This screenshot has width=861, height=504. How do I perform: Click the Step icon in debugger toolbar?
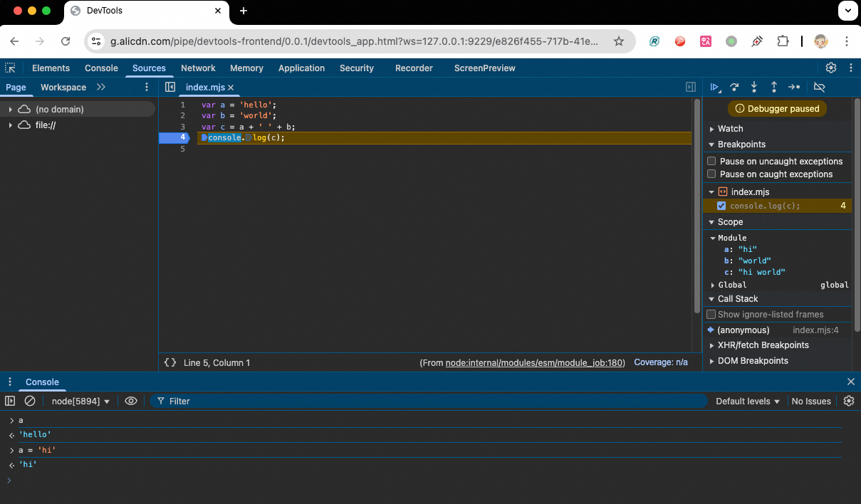(794, 87)
